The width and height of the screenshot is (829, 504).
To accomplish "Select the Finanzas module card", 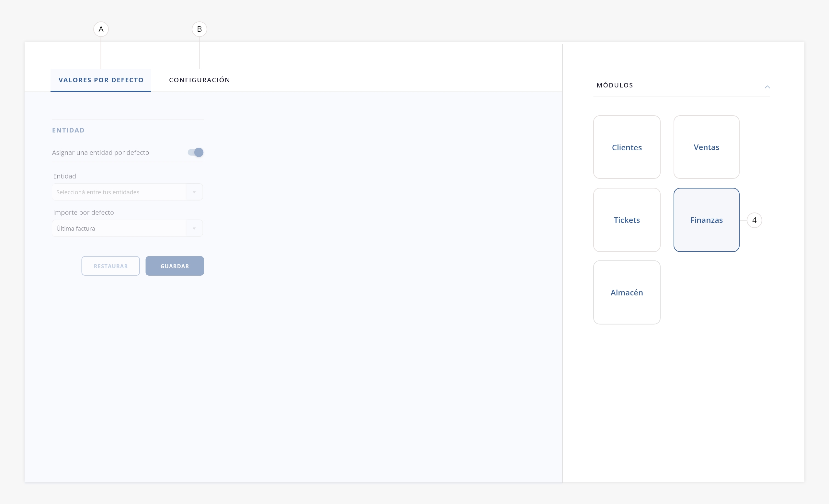I will point(706,220).
